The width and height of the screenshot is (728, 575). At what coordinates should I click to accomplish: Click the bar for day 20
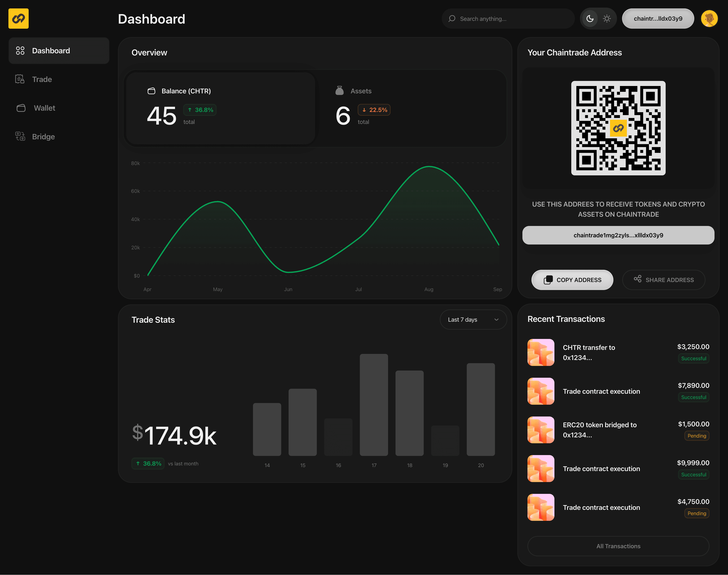[x=481, y=409]
